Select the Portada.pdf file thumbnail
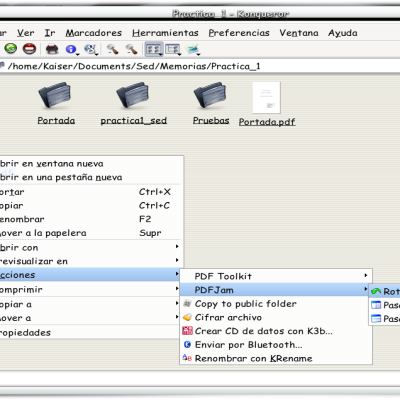400x400 pixels. (266, 98)
